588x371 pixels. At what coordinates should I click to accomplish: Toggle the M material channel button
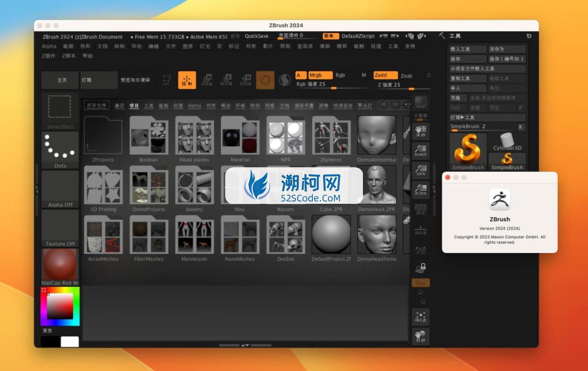364,75
